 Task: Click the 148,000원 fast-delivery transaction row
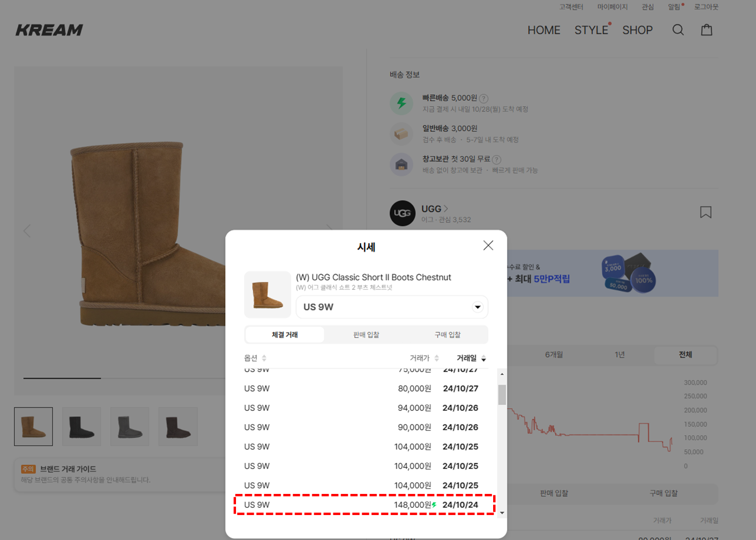tap(361, 505)
